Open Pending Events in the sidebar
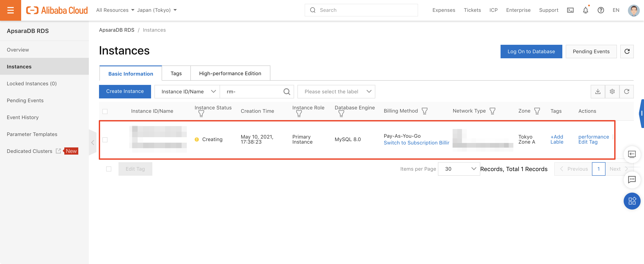 pyautogui.click(x=44, y=100)
